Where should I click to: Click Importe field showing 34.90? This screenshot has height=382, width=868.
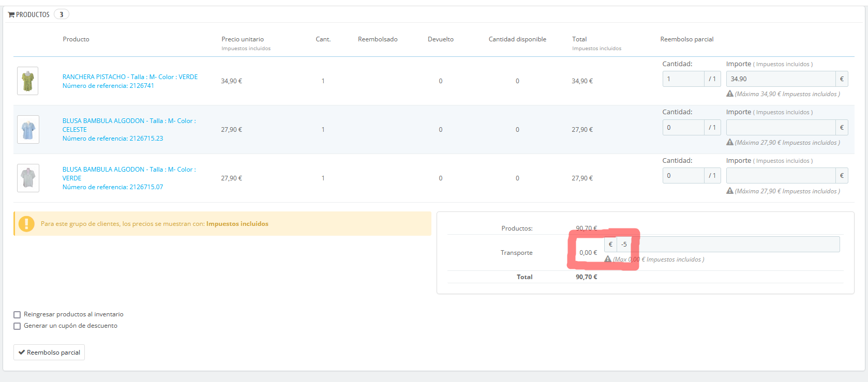pos(780,79)
